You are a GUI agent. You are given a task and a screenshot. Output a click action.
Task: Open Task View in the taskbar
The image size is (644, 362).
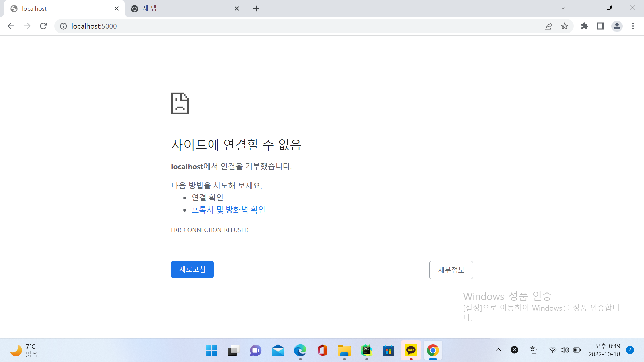(233, 351)
